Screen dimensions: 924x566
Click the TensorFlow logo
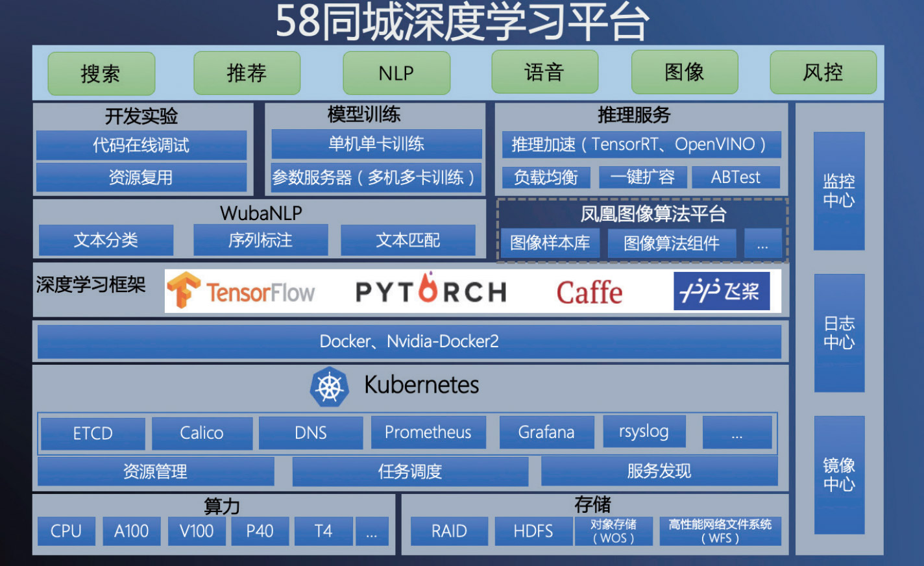[x=241, y=291]
